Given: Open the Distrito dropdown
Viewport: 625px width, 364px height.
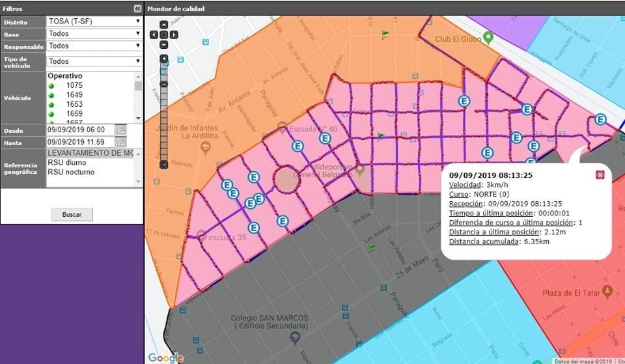Looking at the screenshot, I should (94, 21).
